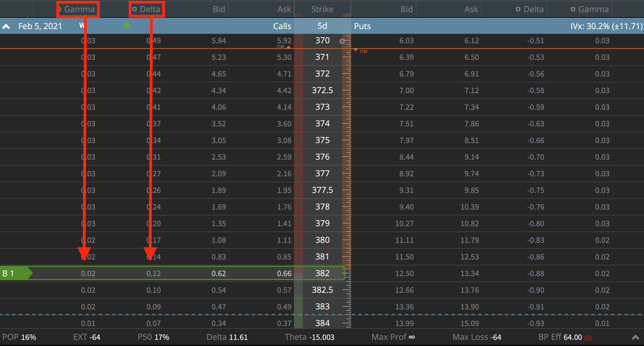Select strike 382.5 cell

(322, 290)
